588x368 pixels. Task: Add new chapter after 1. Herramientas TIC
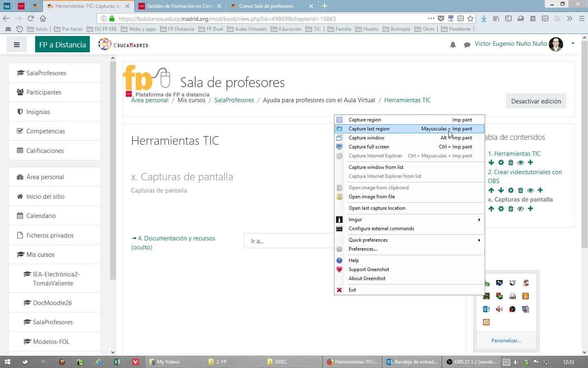(530, 162)
